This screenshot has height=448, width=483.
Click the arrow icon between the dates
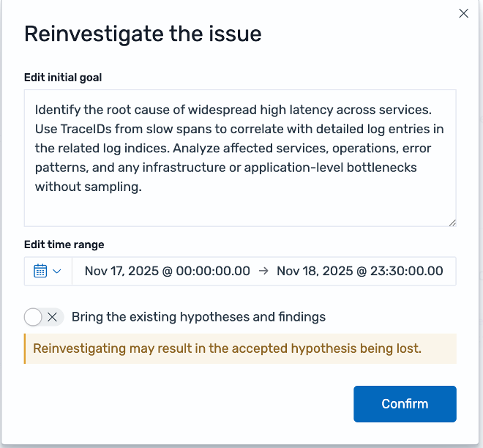(x=263, y=271)
